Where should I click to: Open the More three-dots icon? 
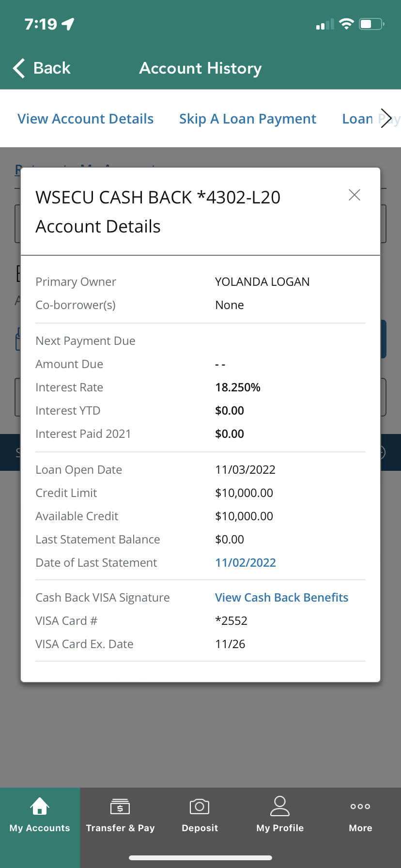[360, 806]
